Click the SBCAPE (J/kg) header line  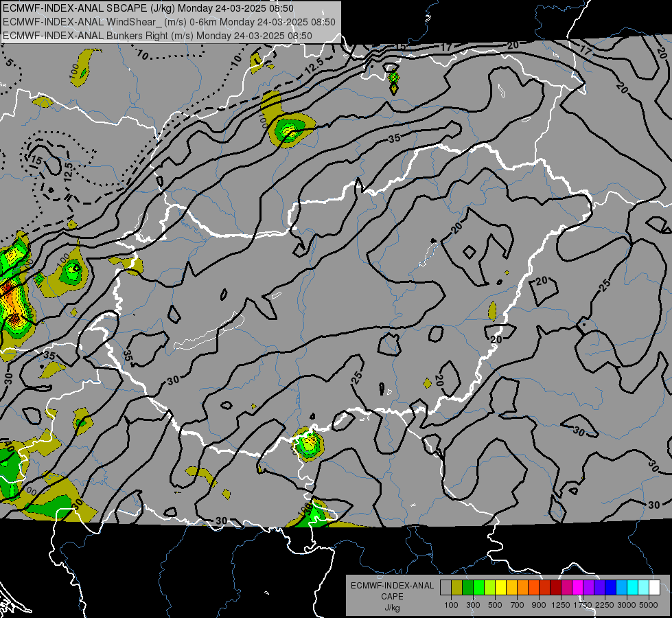[148, 8]
